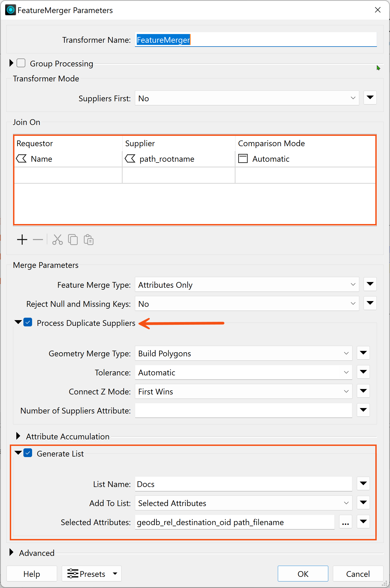
Task: Open arrow menu beside List Name
Action: coord(363,484)
